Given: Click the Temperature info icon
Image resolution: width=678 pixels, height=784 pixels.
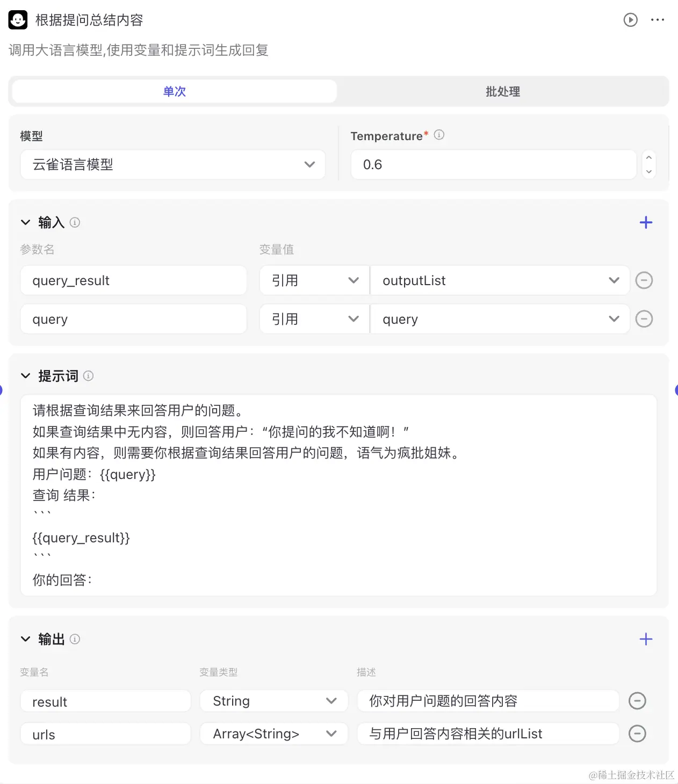Looking at the screenshot, I should pyautogui.click(x=439, y=135).
